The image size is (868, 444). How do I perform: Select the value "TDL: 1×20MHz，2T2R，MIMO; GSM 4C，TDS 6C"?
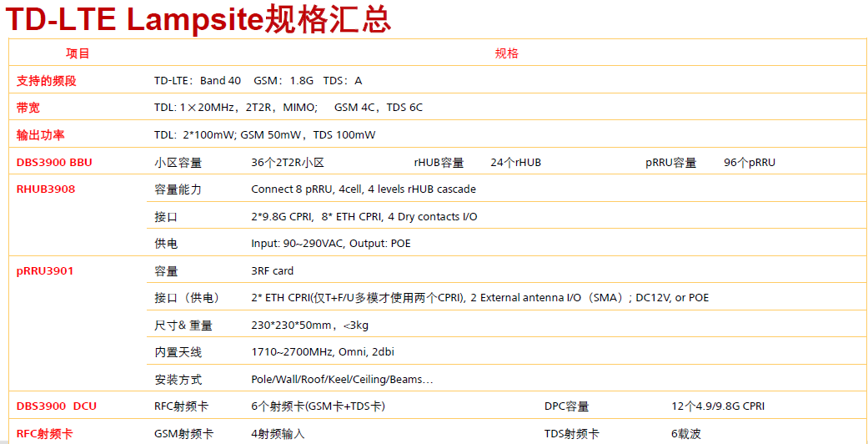coord(288,108)
